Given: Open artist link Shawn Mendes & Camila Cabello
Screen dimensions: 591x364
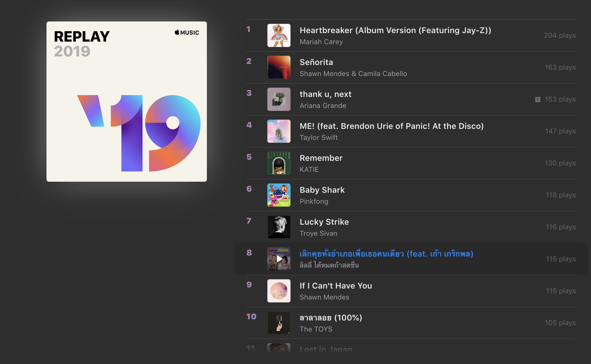Looking at the screenshot, I should 353,74.
